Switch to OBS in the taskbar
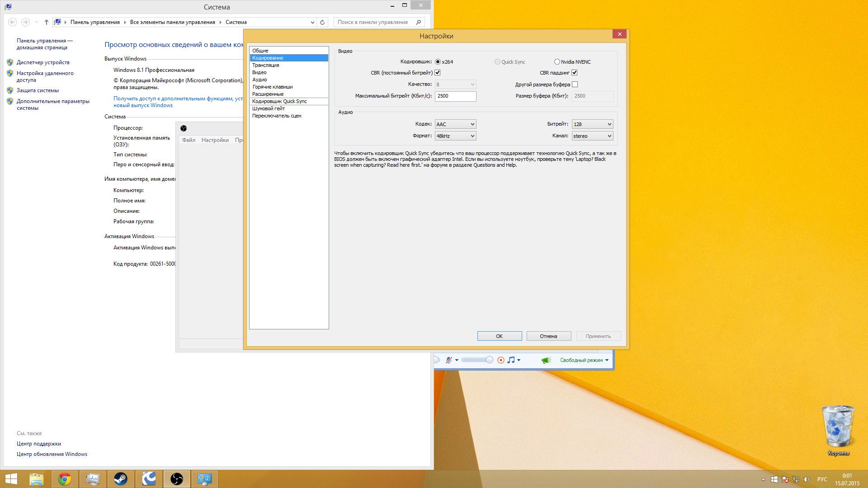This screenshot has height=488, width=868. 177,479
